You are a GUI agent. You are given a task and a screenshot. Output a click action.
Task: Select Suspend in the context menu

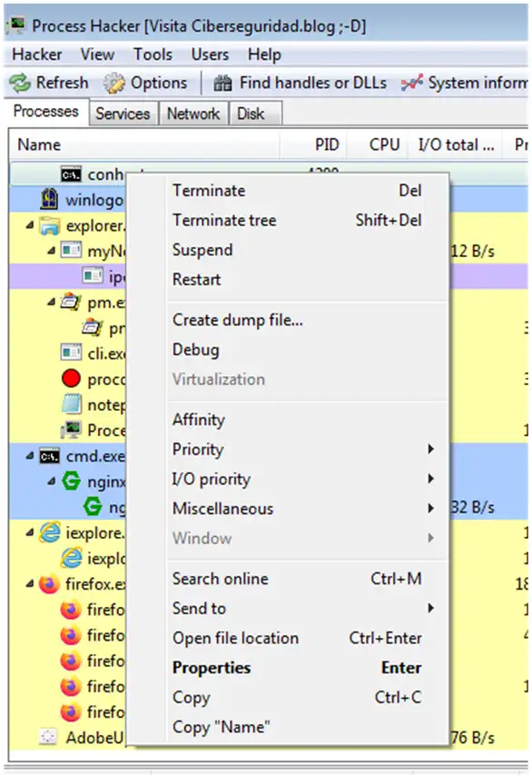pos(307,250)
